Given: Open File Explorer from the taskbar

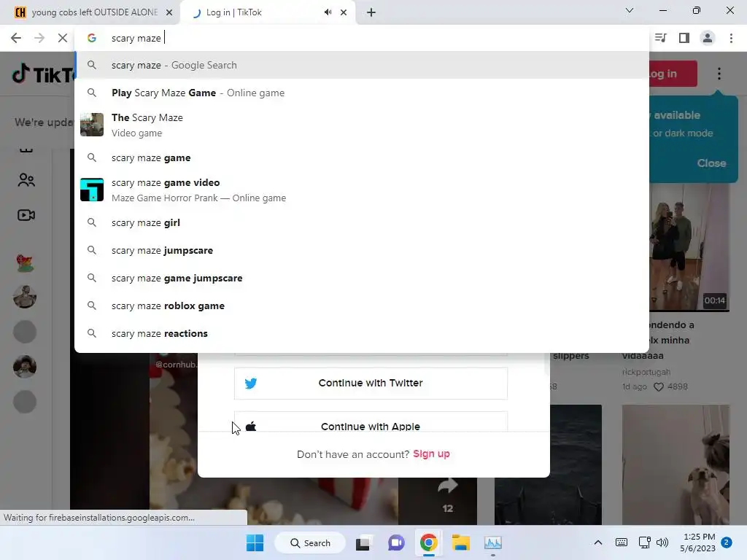Looking at the screenshot, I should coord(461,542).
